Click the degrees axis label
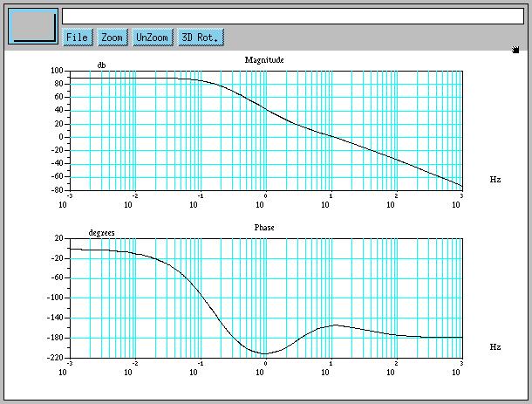This screenshot has height=404, width=532. [102, 233]
